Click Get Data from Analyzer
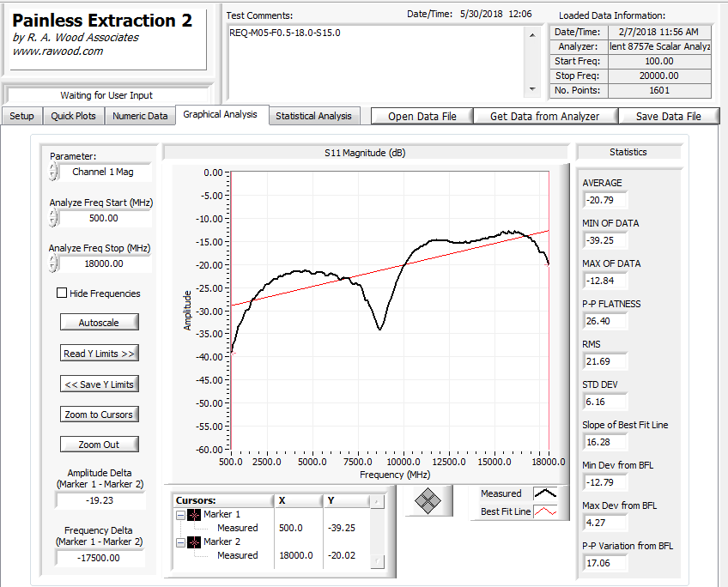This screenshot has width=728, height=587. 545,116
